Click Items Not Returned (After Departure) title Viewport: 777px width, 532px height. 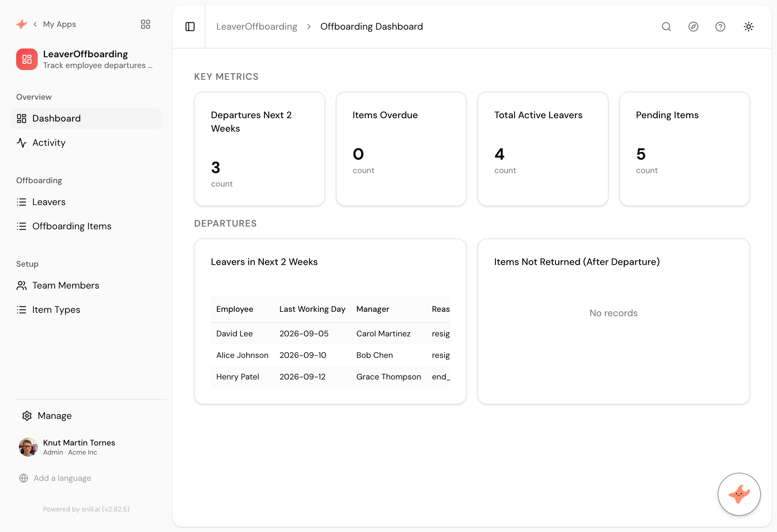tap(577, 262)
